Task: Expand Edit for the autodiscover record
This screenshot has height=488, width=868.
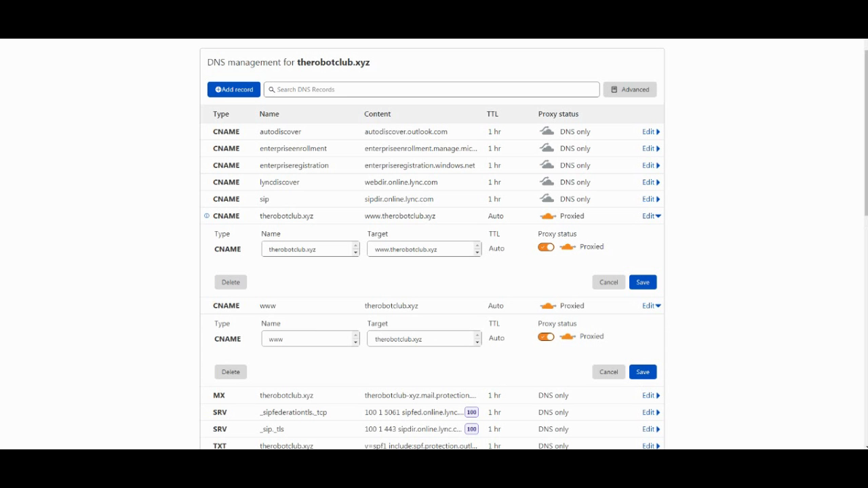Action: 651,131
